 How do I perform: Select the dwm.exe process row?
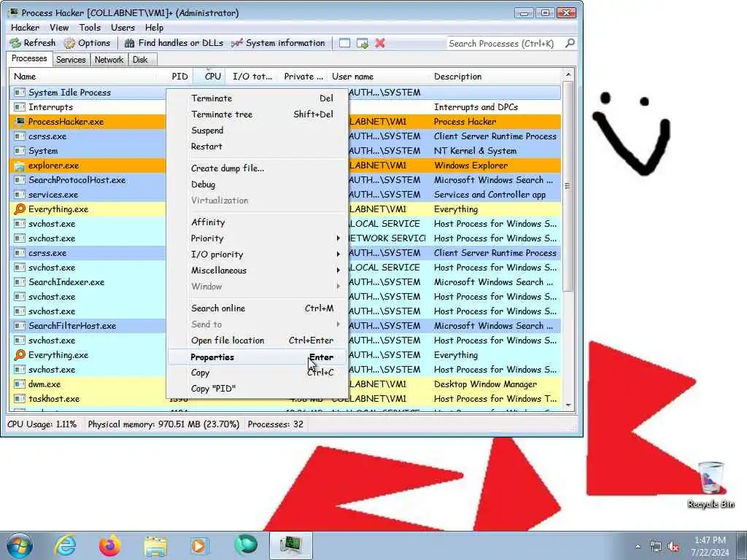[x=88, y=384]
